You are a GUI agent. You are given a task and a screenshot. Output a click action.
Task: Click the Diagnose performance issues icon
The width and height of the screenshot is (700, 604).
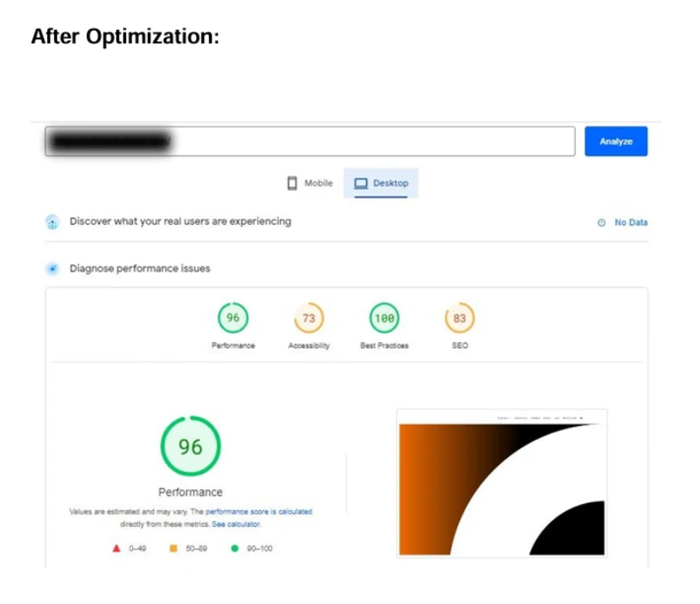point(52,269)
